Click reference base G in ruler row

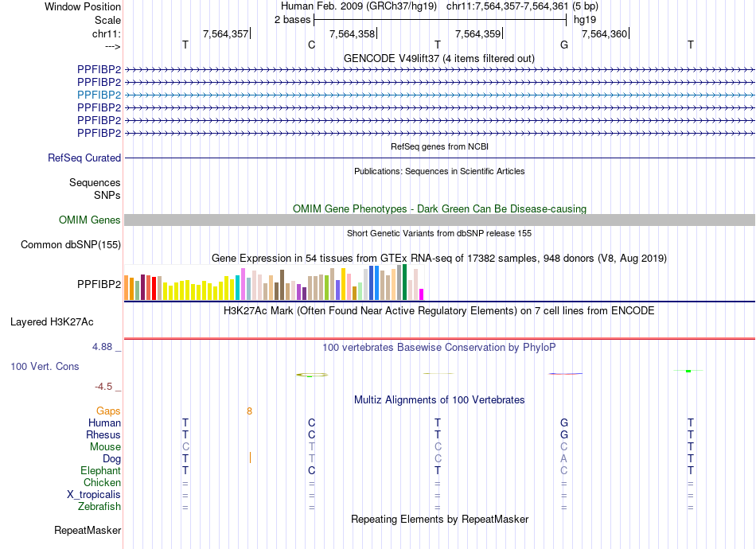[564, 45]
